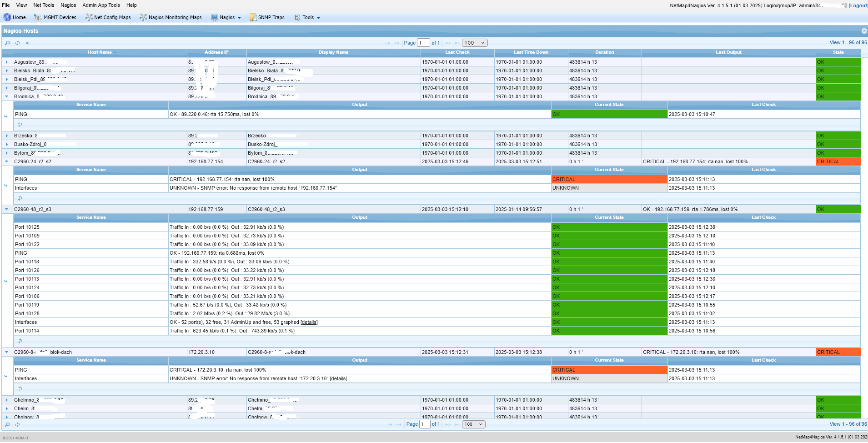
Task: Click the search magnifier icon above the grid
Action: [x=7, y=43]
